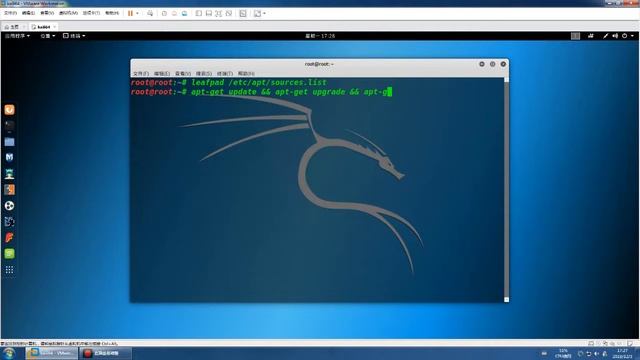The height and width of the screenshot is (360, 640).
Task: Click the power icon in Kali top bar
Action: click(x=624, y=36)
